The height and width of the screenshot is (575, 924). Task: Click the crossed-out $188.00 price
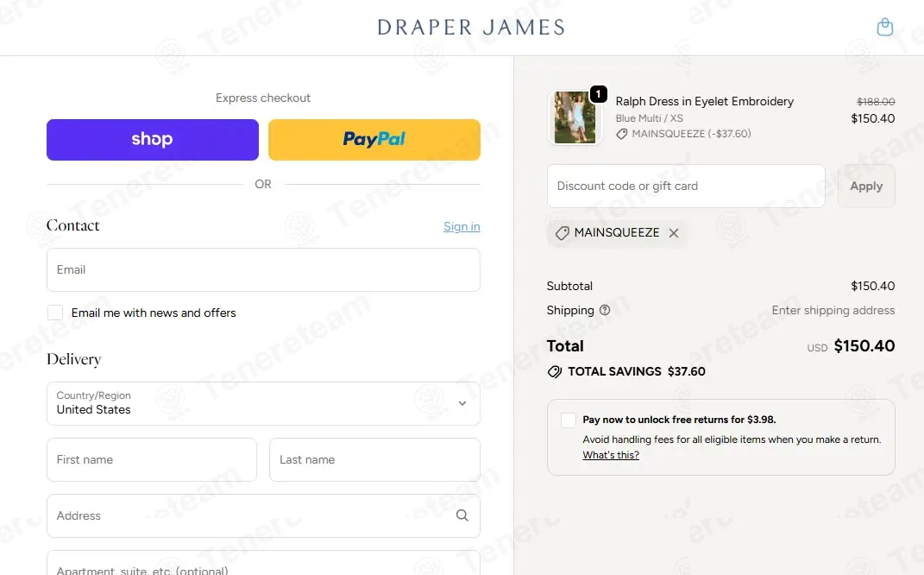(876, 101)
